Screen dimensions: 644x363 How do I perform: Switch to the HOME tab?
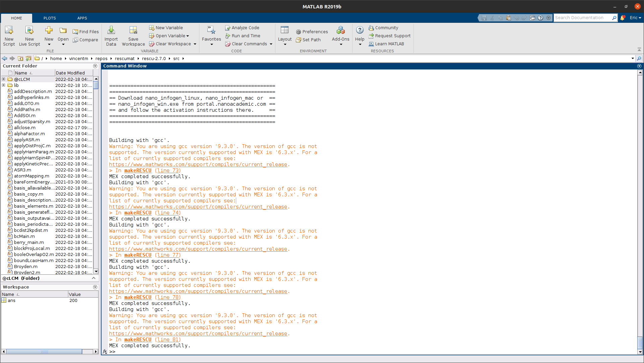(16, 18)
